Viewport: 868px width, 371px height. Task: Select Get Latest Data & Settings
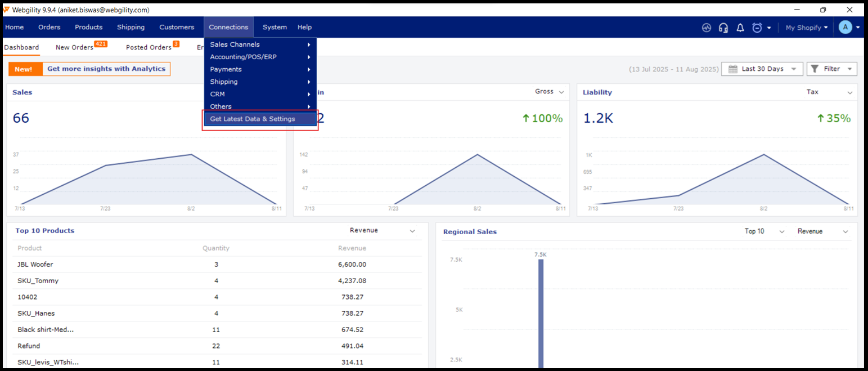coord(253,119)
